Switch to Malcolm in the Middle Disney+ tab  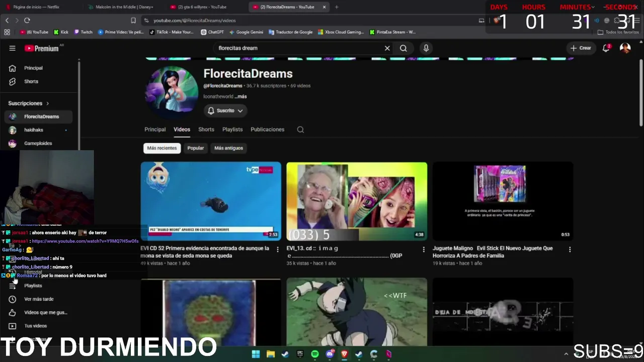click(x=124, y=7)
